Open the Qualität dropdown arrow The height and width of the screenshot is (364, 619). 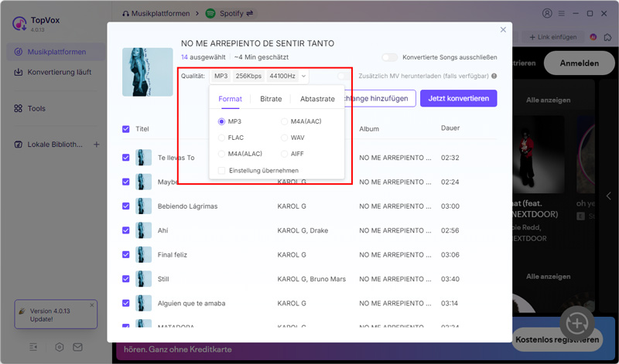click(x=303, y=76)
